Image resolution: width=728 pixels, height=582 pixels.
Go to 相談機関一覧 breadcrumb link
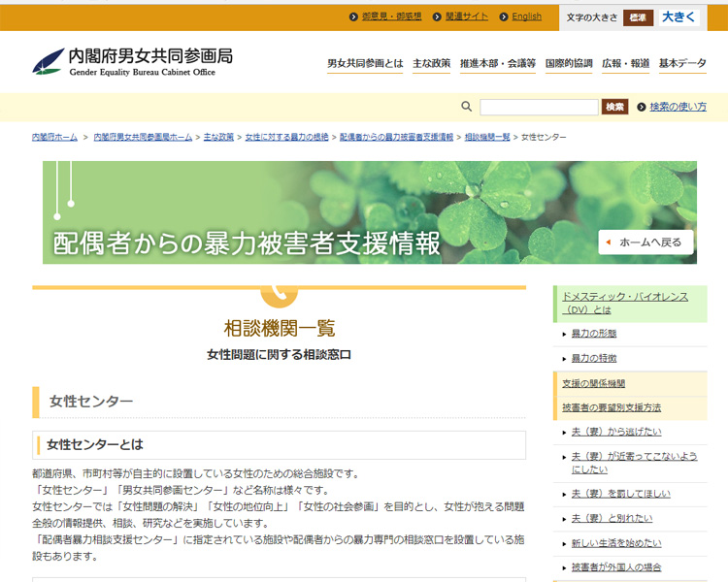pos(487,137)
